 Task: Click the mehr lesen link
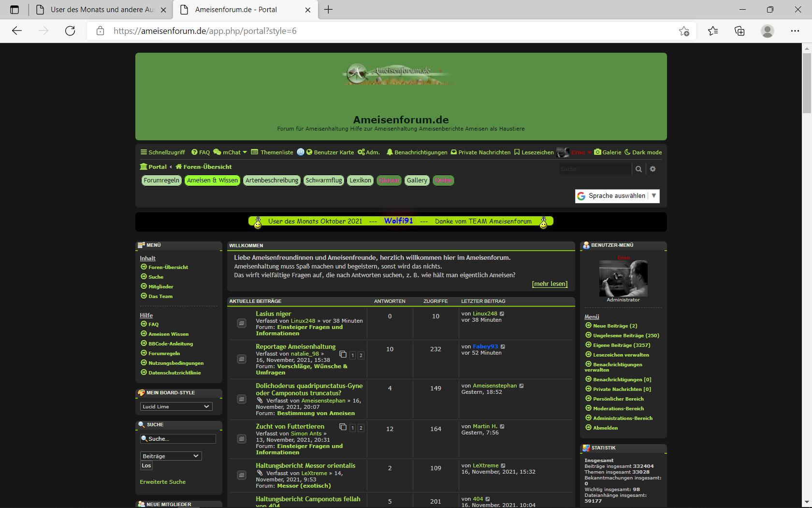coord(550,284)
